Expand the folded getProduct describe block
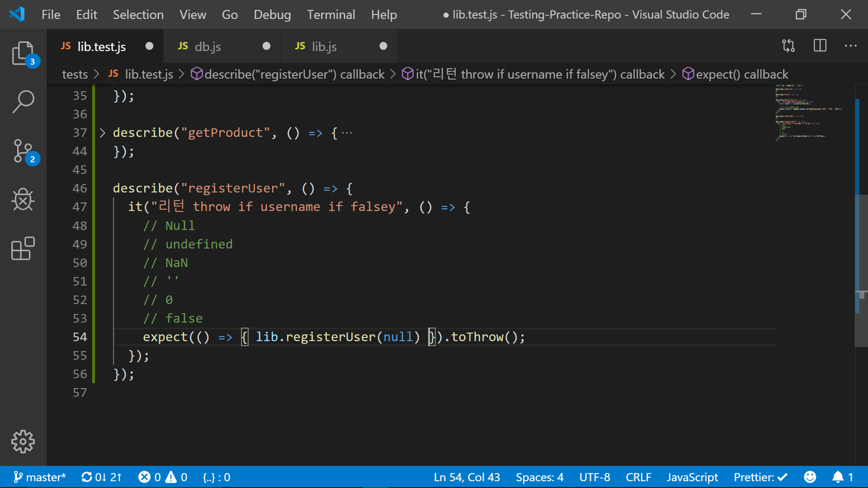 102,132
